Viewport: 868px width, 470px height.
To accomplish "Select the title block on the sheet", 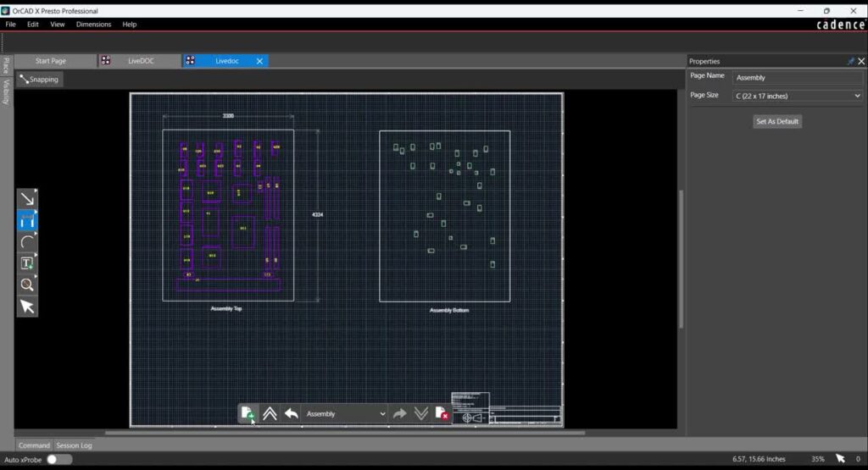I will pos(506,408).
